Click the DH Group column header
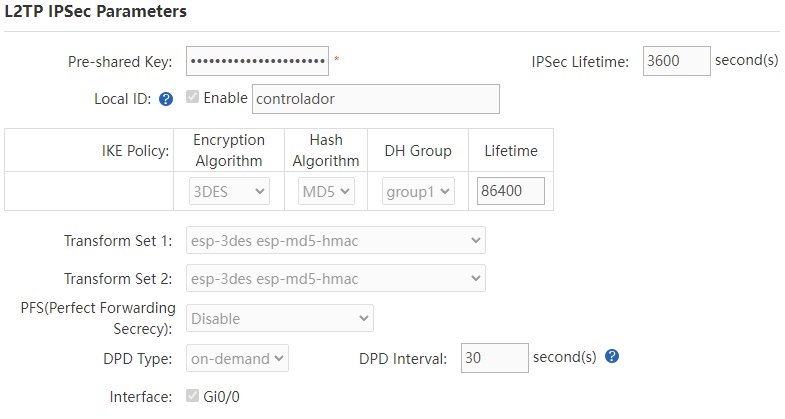The width and height of the screenshot is (785, 419). (x=418, y=151)
